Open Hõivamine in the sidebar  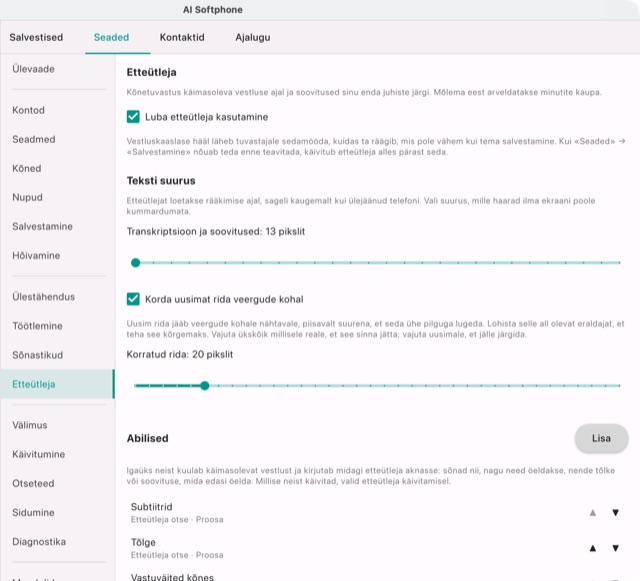point(57,256)
